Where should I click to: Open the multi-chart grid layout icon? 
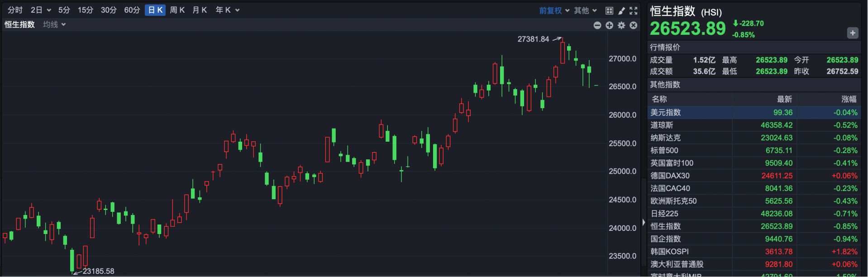[609, 10]
